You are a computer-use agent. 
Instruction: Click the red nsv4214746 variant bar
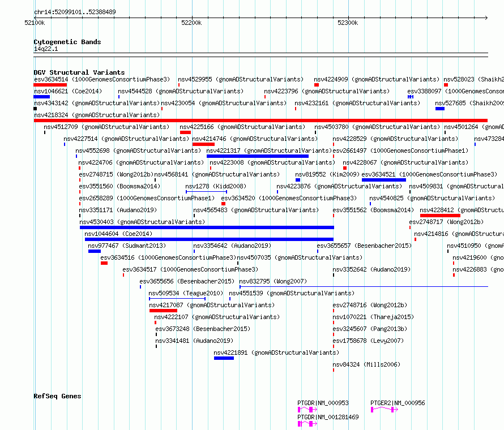203,144
